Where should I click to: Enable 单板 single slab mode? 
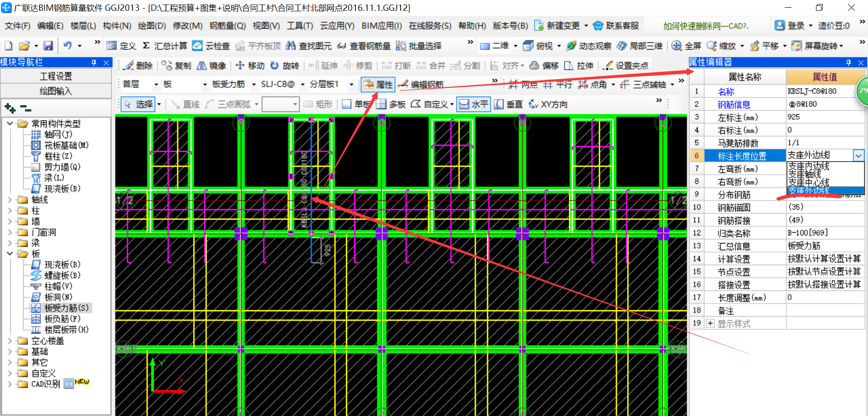click(x=355, y=104)
